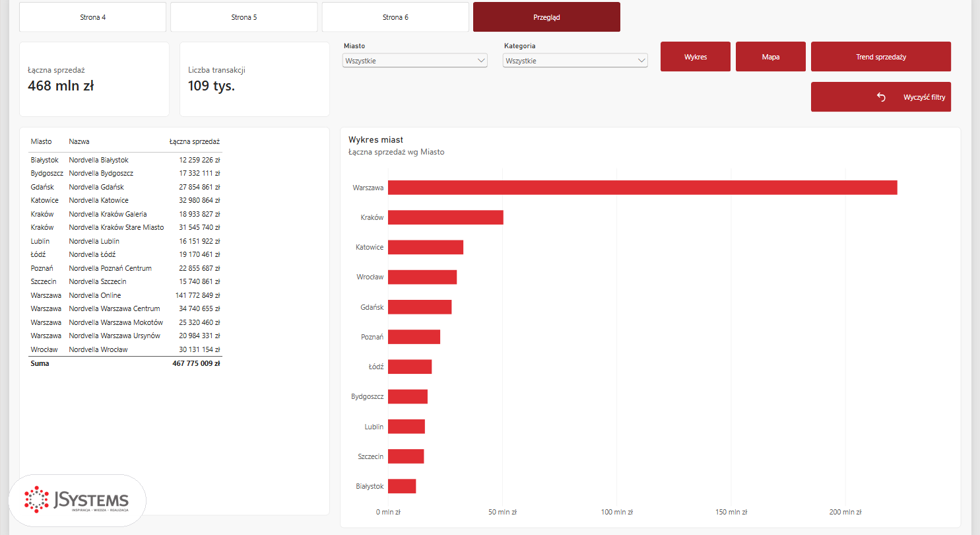Viewport: 980px width, 535px height.
Task: Select the Nordvella Warszawa Centrum row
Action: [x=125, y=308]
